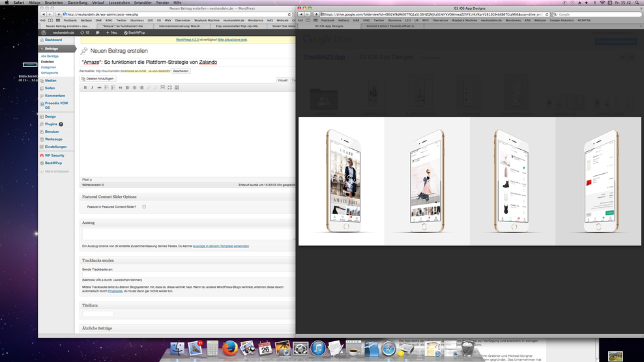The height and width of the screenshot is (362, 644).
Task: Toggle the Titelform meta box header
Action: [x=187, y=305]
